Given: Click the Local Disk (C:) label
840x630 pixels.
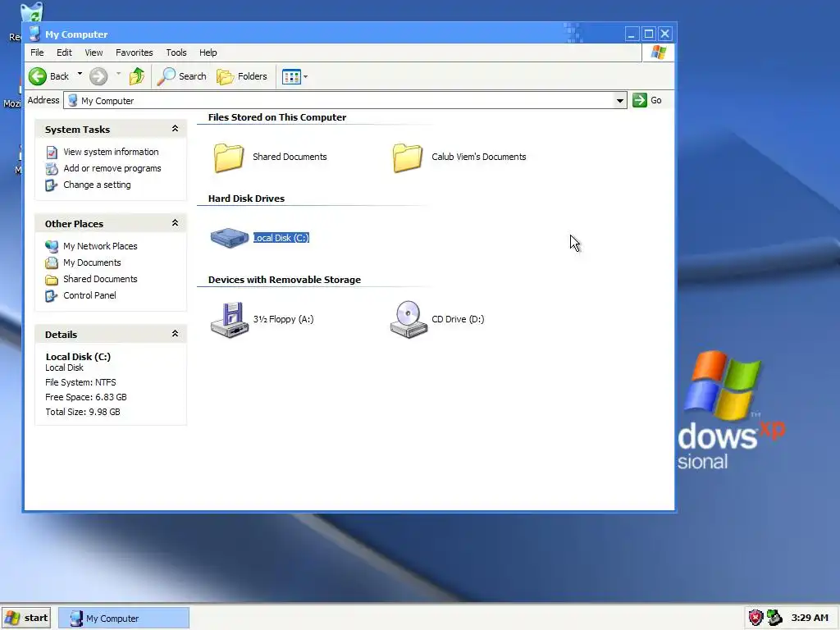Looking at the screenshot, I should [x=281, y=238].
